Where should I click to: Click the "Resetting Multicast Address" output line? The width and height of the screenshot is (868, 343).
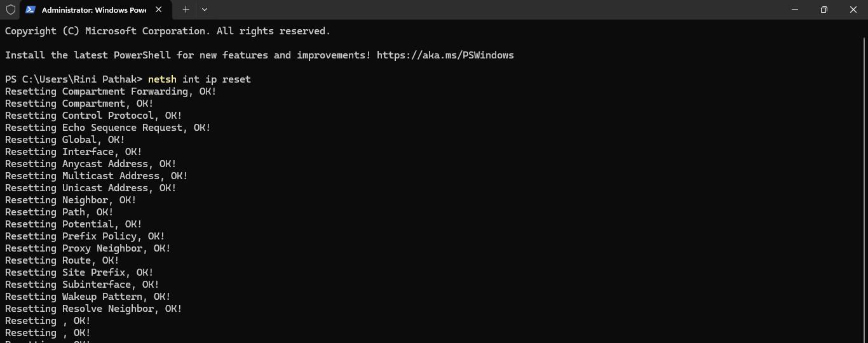(96, 176)
